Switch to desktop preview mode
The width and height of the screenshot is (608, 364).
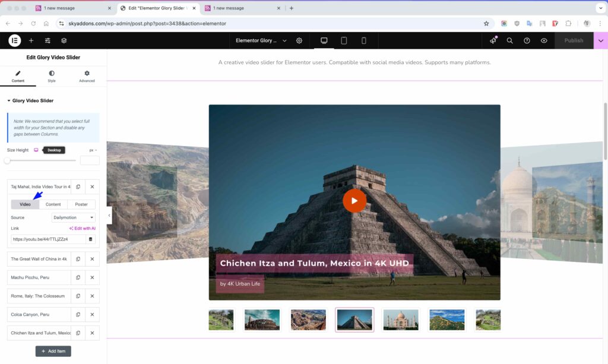pyautogui.click(x=324, y=40)
